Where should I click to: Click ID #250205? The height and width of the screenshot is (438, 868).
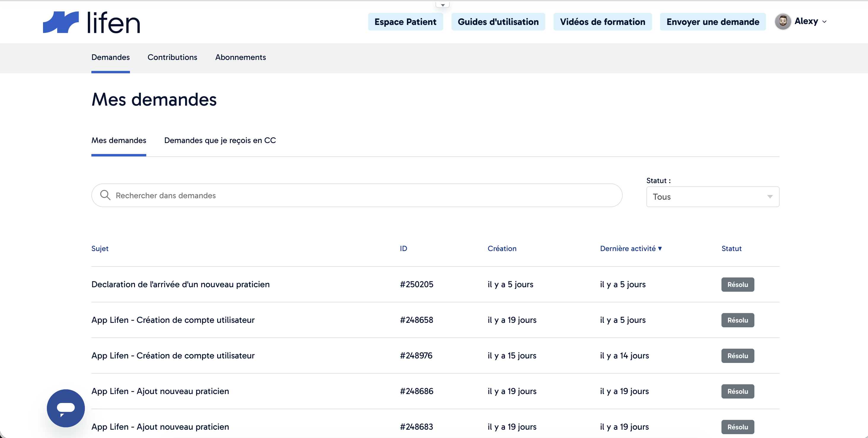coord(416,284)
